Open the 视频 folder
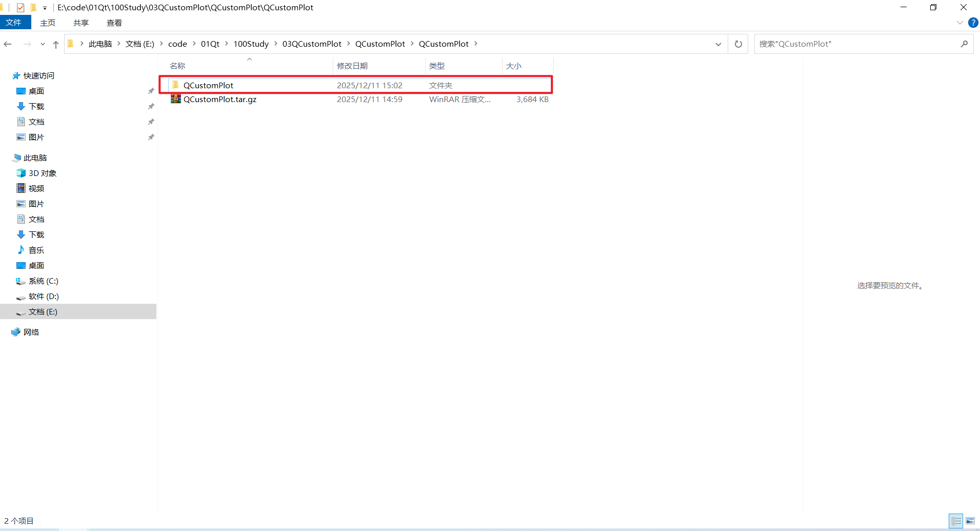This screenshot has width=980, height=531. pyautogui.click(x=36, y=189)
